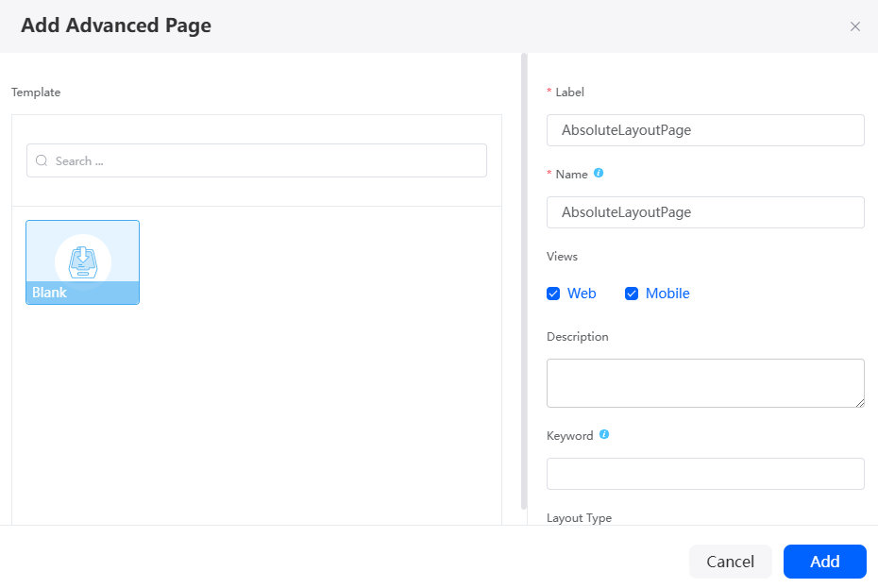The width and height of the screenshot is (878, 588).
Task: Open the info tooltip icon beside Name
Action: point(599,173)
